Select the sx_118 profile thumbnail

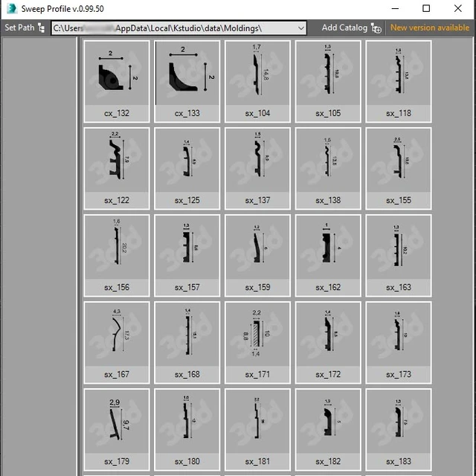399,81
